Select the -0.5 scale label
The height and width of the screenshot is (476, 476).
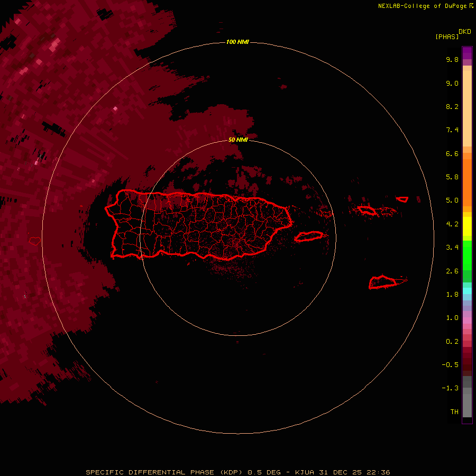point(450,365)
